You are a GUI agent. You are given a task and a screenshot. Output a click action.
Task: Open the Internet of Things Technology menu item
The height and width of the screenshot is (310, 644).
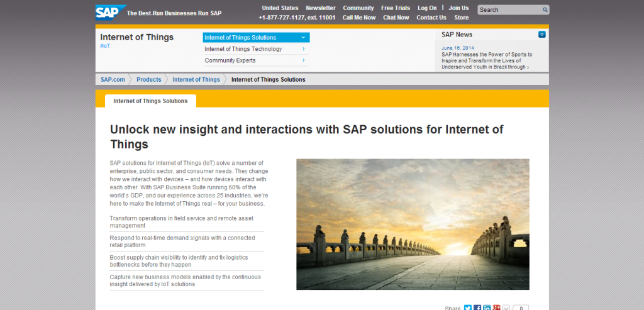click(243, 49)
